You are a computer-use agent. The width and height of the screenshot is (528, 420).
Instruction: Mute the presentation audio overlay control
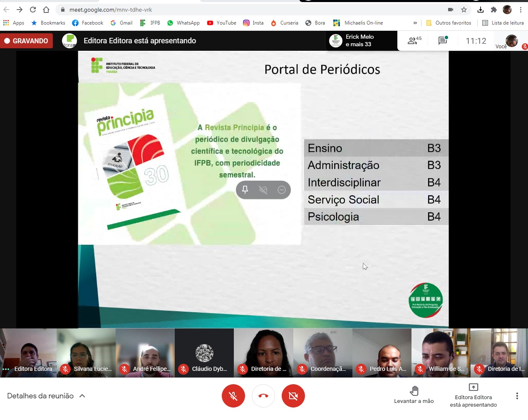pos(263,189)
